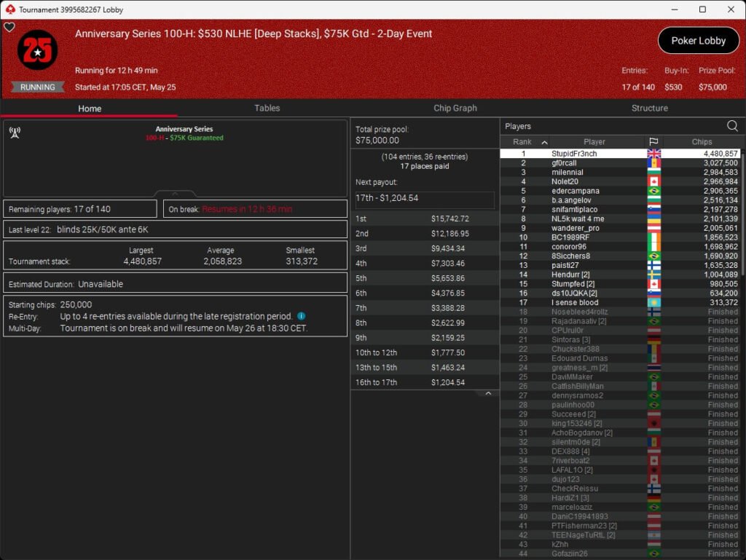Click snifamtiplaco's flag icon
This screenshot has height=560, width=746.
[x=653, y=210]
